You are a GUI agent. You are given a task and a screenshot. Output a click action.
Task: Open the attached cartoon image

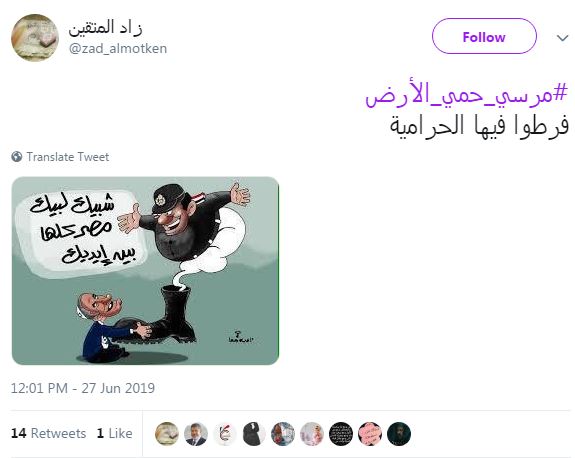point(145,271)
